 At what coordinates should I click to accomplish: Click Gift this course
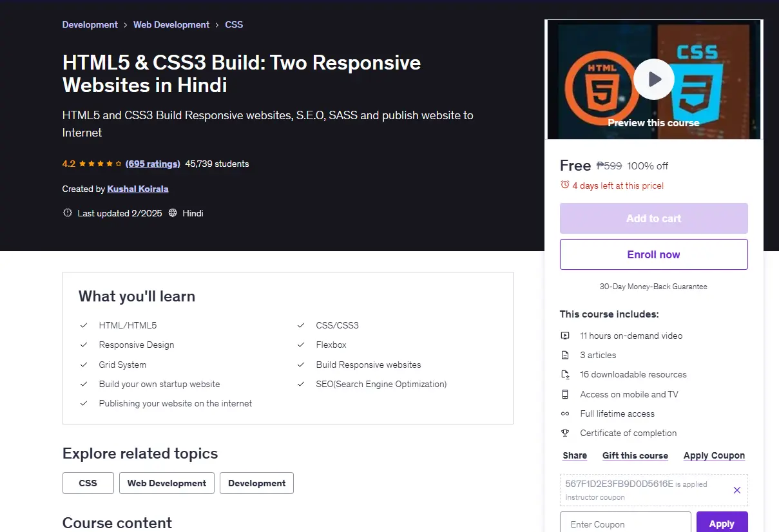pyautogui.click(x=635, y=455)
